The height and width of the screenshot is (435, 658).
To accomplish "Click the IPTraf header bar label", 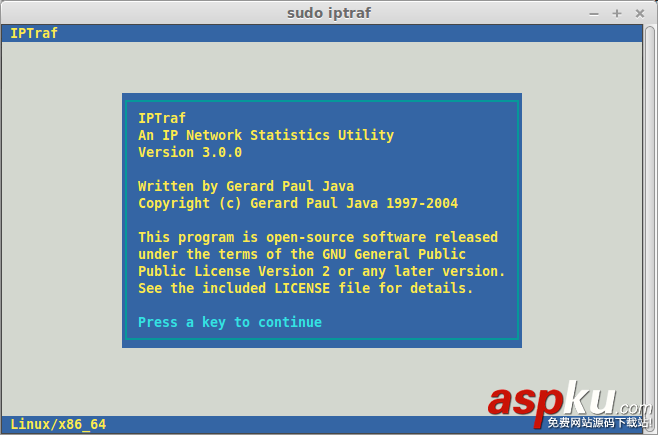I will (x=34, y=33).
